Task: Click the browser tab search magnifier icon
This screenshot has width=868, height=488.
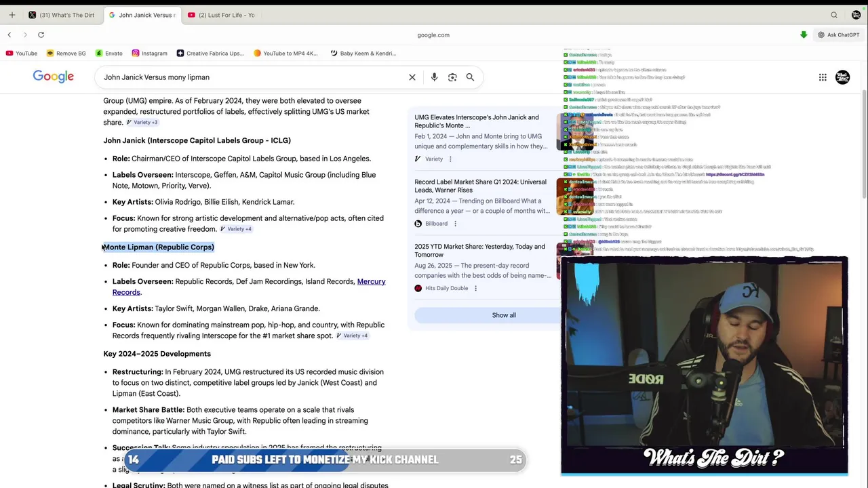Action: [x=834, y=15]
